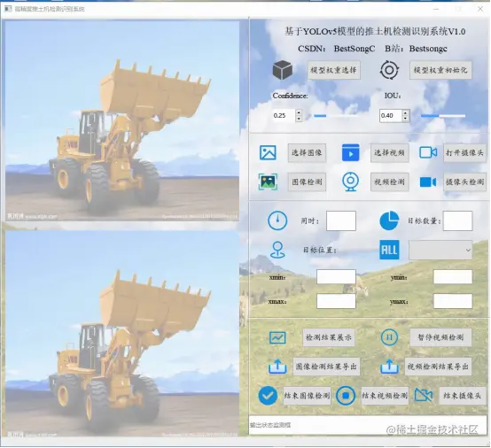
Task: Click the lower bulldozer result image
Action: [x=122, y=334]
